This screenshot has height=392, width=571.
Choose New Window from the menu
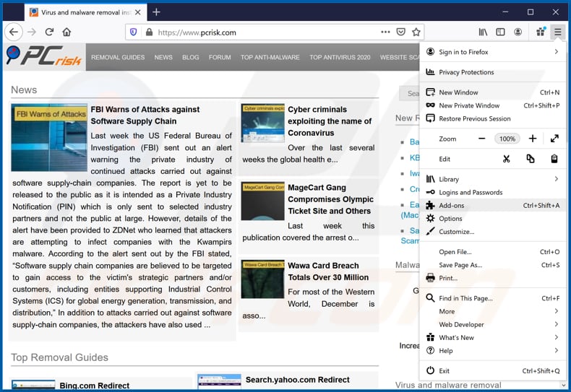pyautogui.click(x=493, y=92)
